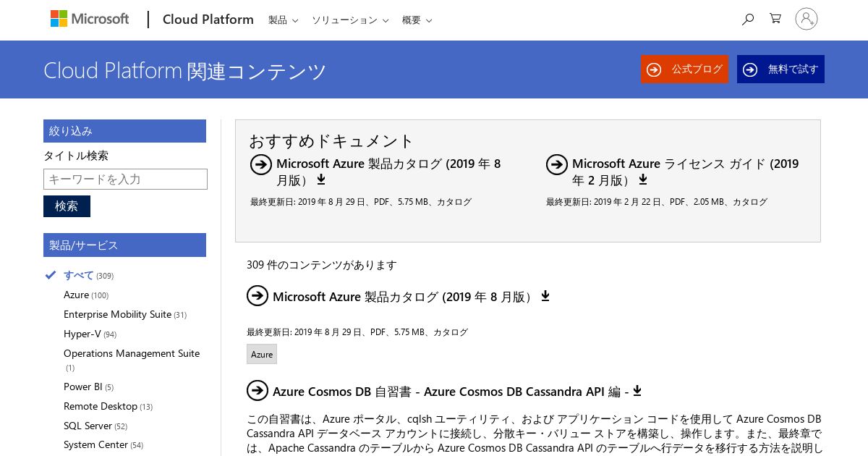Image resolution: width=868 pixels, height=456 pixels.
Task: Expand the 製品 menu
Action: click(283, 20)
